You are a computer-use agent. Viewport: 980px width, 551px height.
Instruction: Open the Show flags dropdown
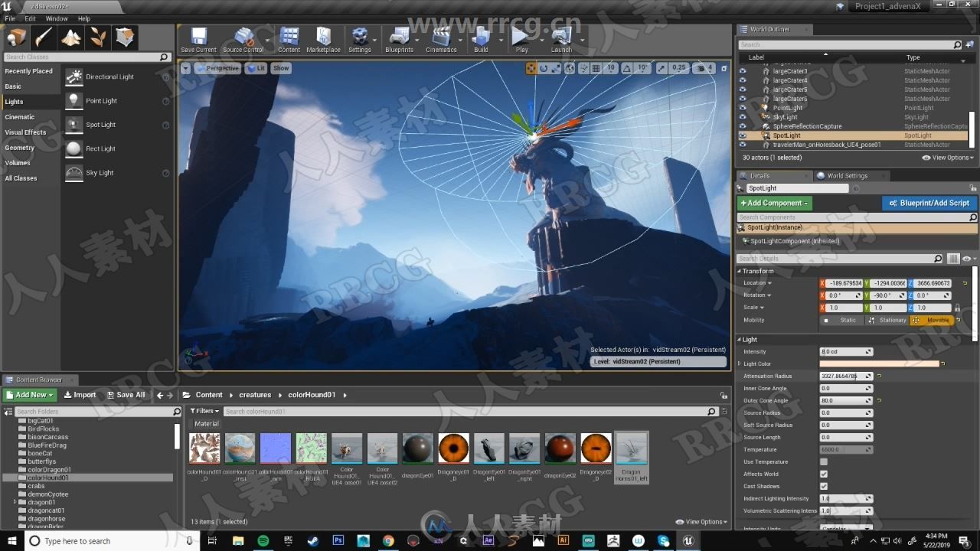[x=281, y=68]
